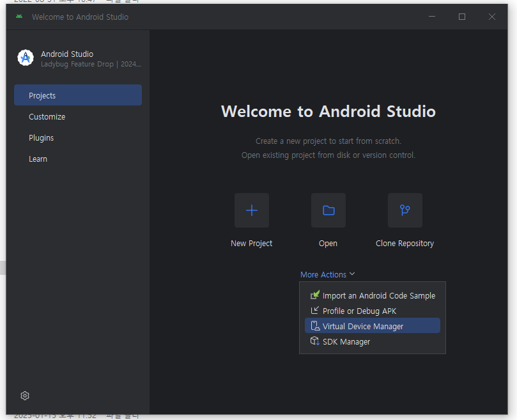Open settings via gear icon at bottom-left

pos(25,396)
